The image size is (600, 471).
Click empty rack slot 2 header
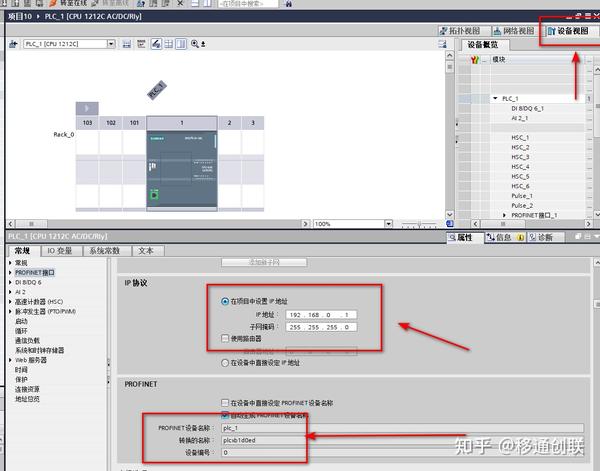click(x=229, y=123)
